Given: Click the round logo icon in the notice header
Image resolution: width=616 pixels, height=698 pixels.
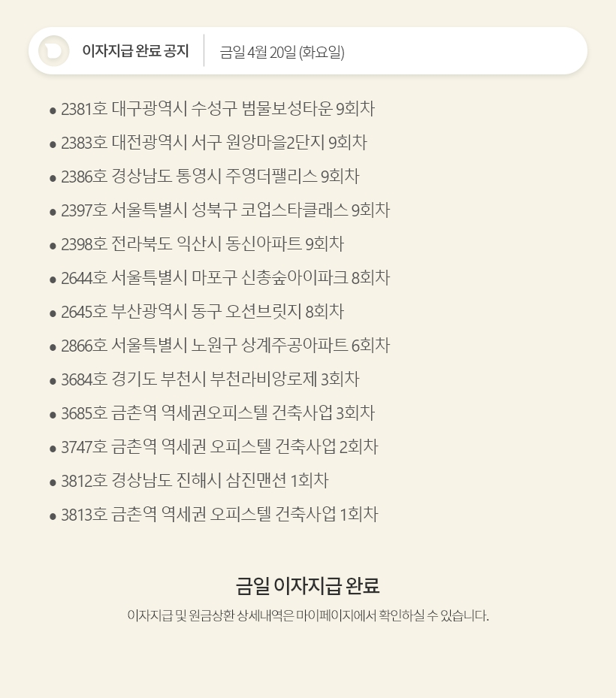Looking at the screenshot, I should [54, 51].
